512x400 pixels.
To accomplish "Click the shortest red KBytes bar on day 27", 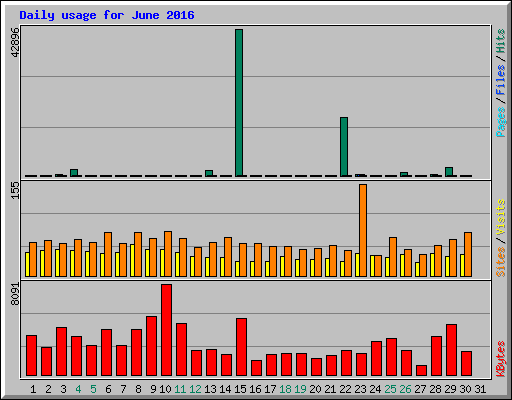I will pos(422,371).
